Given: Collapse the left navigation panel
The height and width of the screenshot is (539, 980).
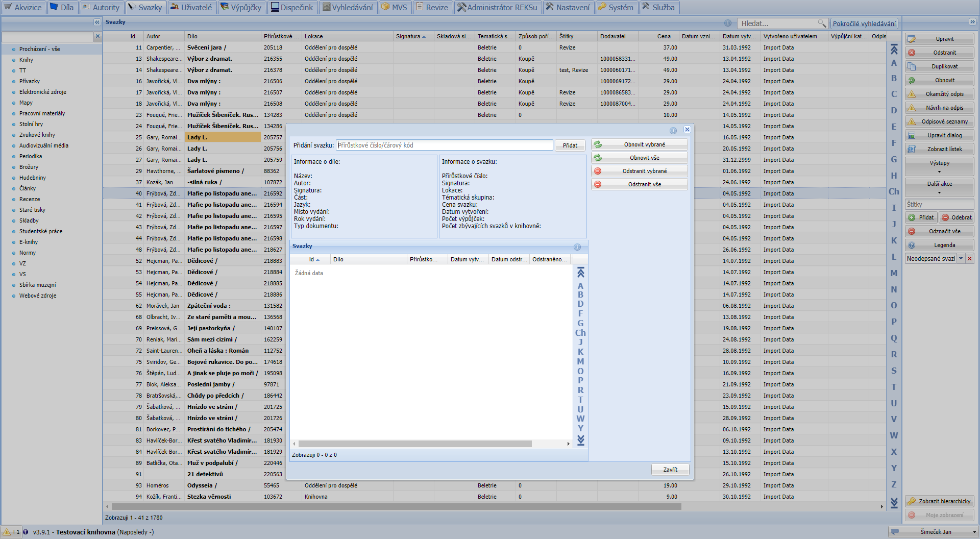Looking at the screenshot, I should 97,22.
